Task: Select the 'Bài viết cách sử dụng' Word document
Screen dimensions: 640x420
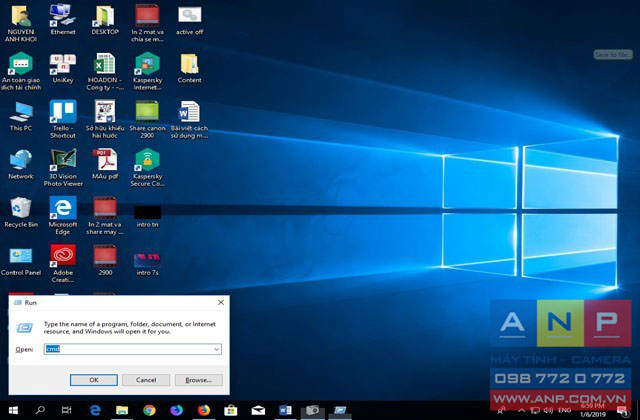Action: (189, 120)
